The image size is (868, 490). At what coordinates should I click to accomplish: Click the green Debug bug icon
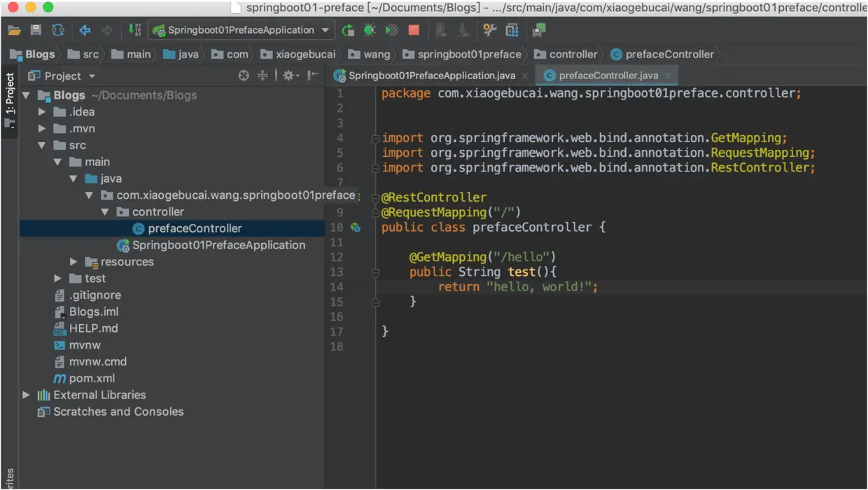[370, 31]
